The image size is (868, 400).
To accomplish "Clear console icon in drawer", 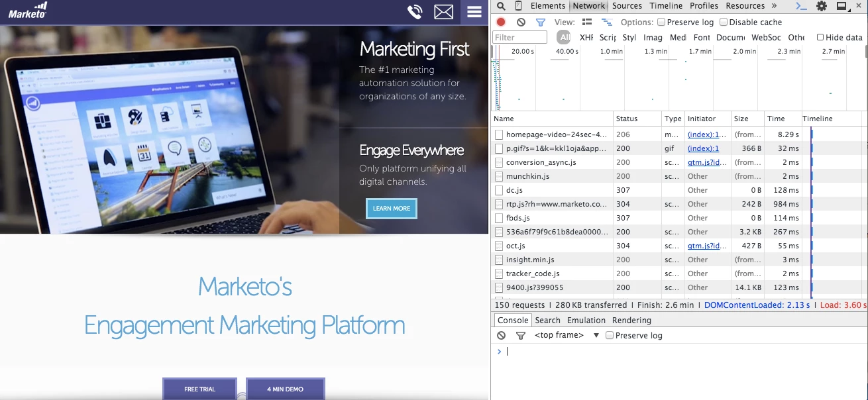I will [501, 335].
